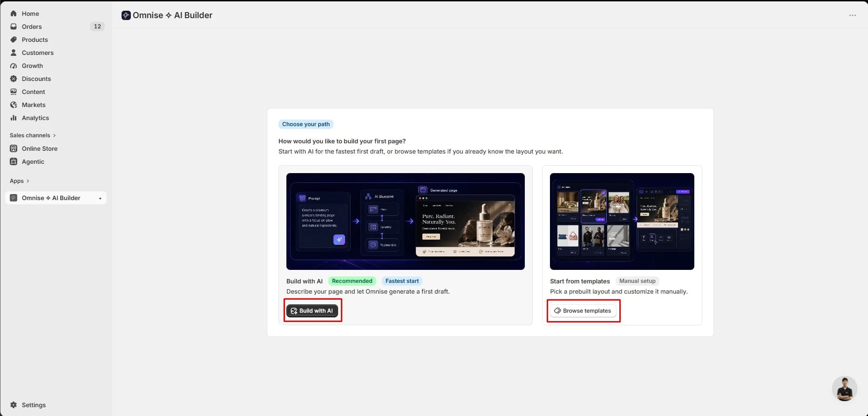Click the Omnise logo in page header
This screenshot has width=868, height=416.
[126, 15]
